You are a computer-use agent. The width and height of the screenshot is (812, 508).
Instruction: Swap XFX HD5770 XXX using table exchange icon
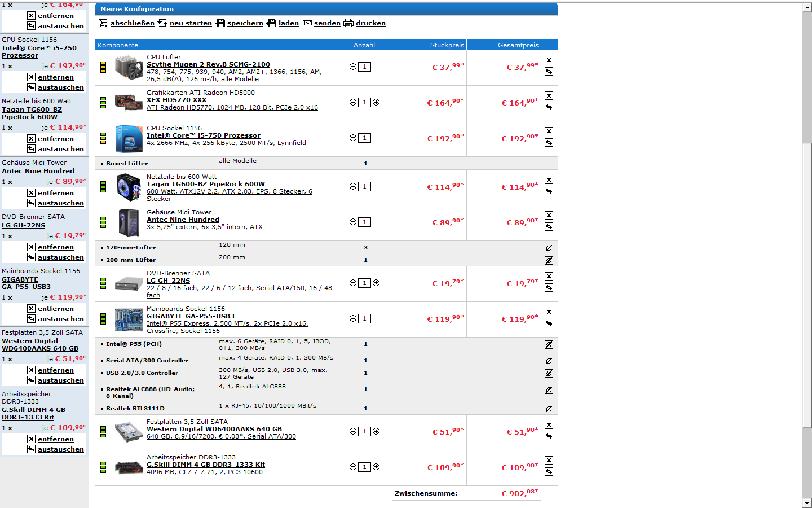point(549,107)
